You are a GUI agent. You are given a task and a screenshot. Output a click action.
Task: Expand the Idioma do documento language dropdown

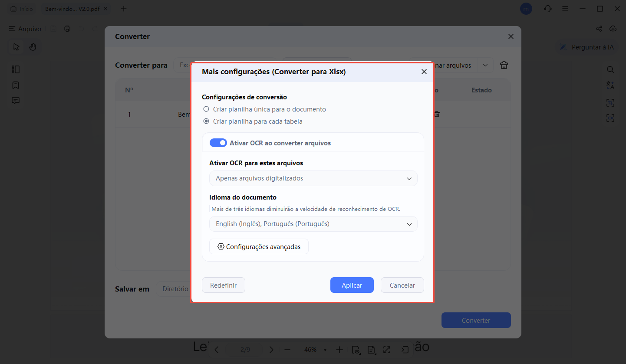pyautogui.click(x=313, y=224)
